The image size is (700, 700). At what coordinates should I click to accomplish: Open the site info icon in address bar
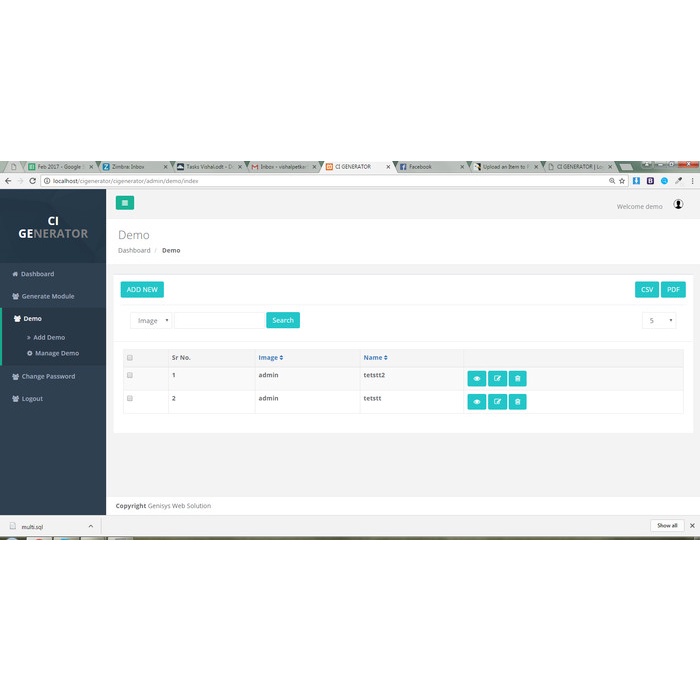pyautogui.click(x=47, y=181)
